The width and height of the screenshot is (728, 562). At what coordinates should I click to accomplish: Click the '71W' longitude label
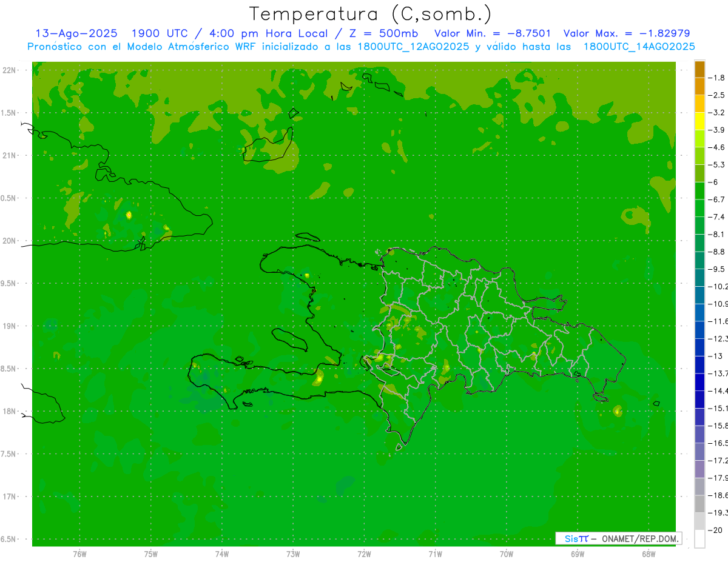coord(435,554)
